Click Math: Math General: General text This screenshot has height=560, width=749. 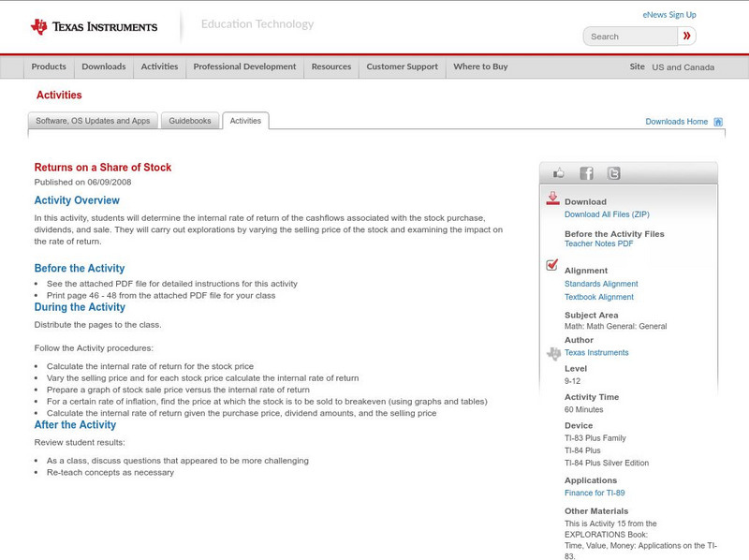point(616,326)
